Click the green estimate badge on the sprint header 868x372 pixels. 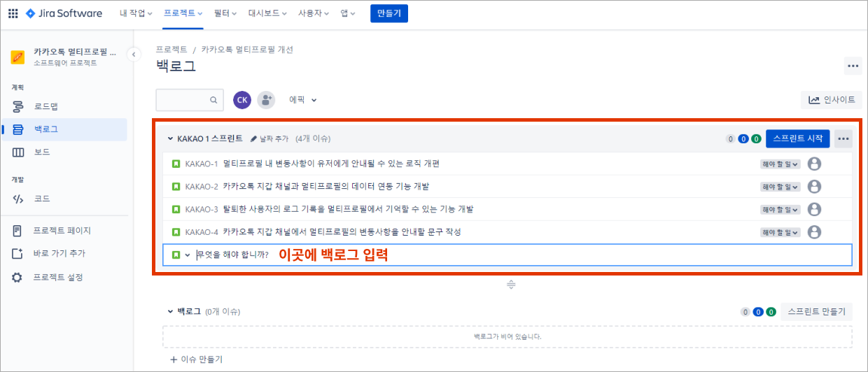pyautogui.click(x=756, y=138)
